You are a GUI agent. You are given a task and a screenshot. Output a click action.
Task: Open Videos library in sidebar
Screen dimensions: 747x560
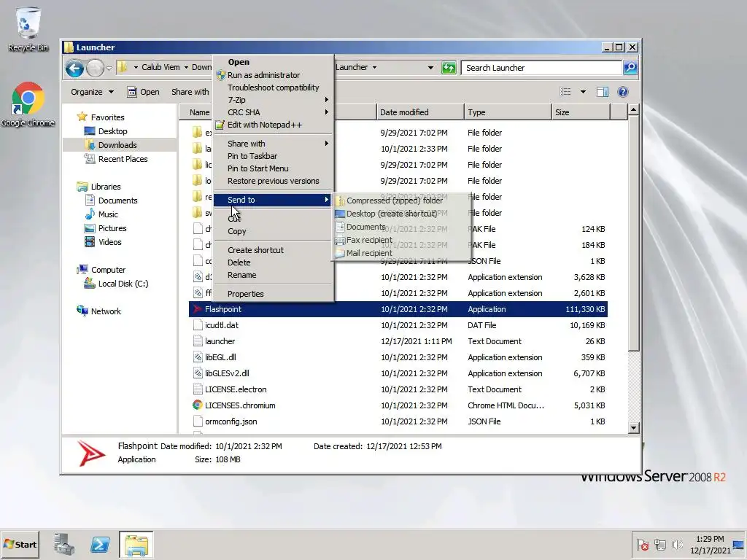(103, 242)
